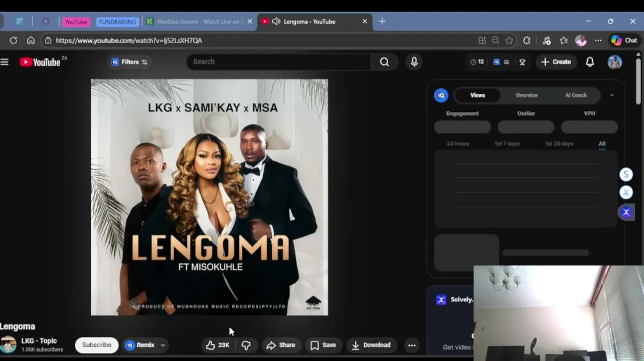
Task: Like the video with 23K thumbs up
Action: [x=217, y=345]
